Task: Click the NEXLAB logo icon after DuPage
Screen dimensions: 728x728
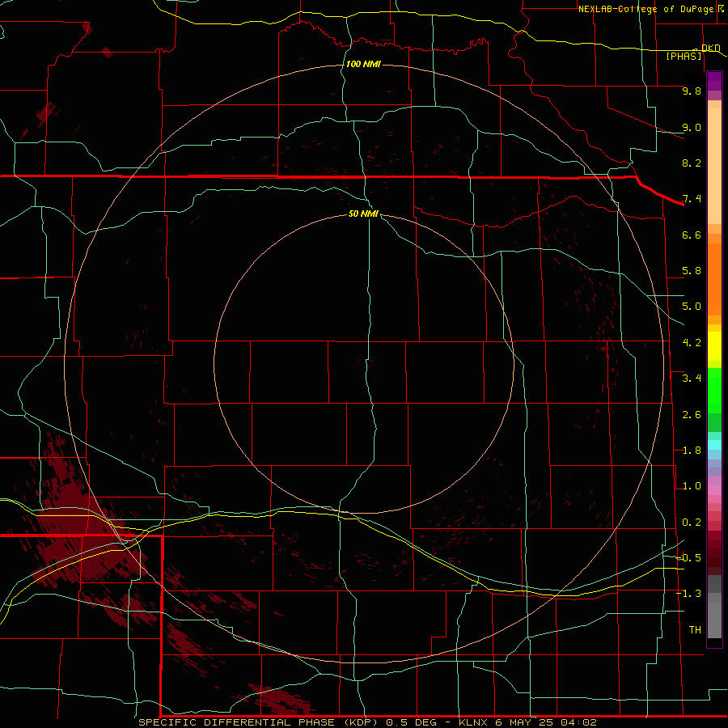Action: tap(721, 8)
